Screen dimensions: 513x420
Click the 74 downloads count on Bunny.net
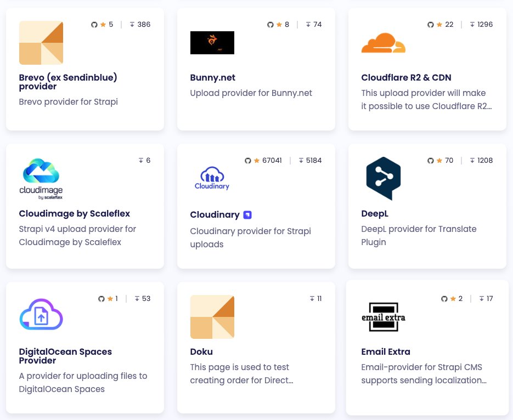(317, 25)
